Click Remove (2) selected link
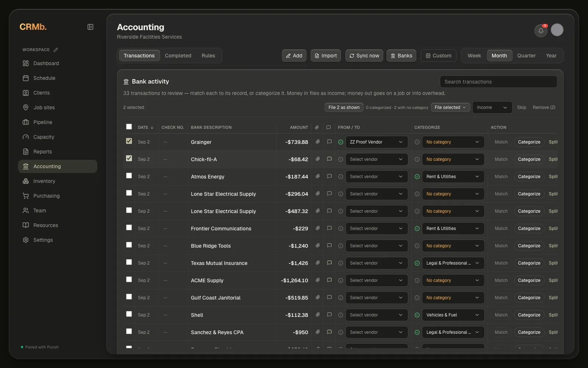 (x=544, y=107)
